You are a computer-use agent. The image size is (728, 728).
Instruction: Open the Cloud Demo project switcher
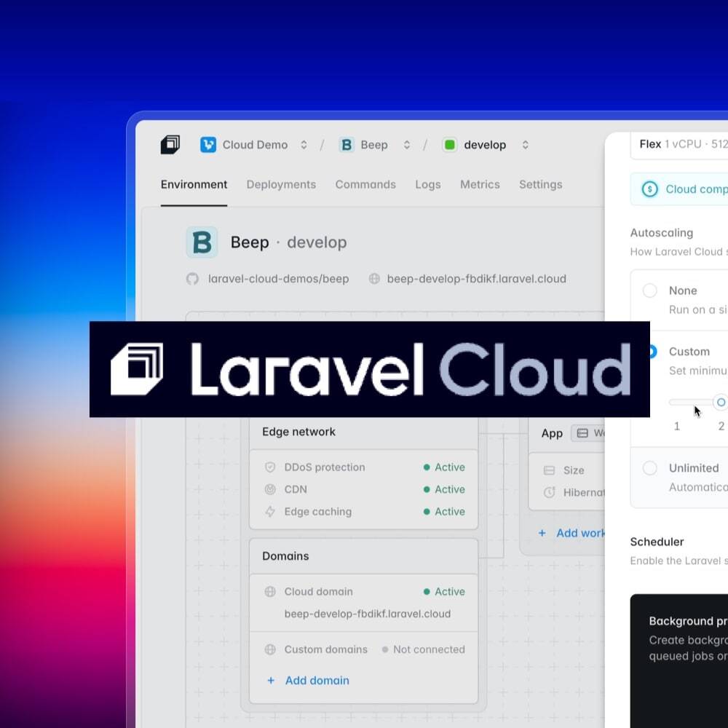[304, 144]
